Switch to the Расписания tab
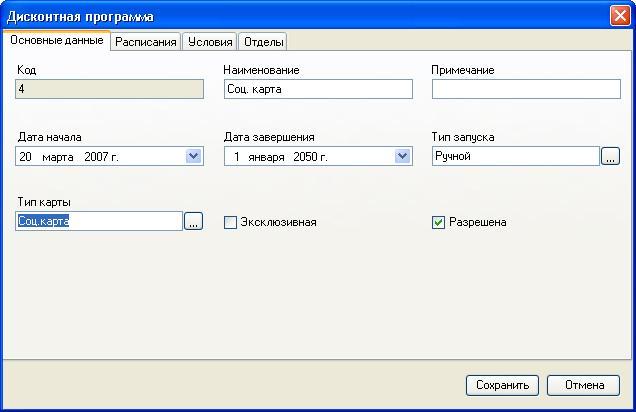The image size is (636, 412). pos(145,42)
